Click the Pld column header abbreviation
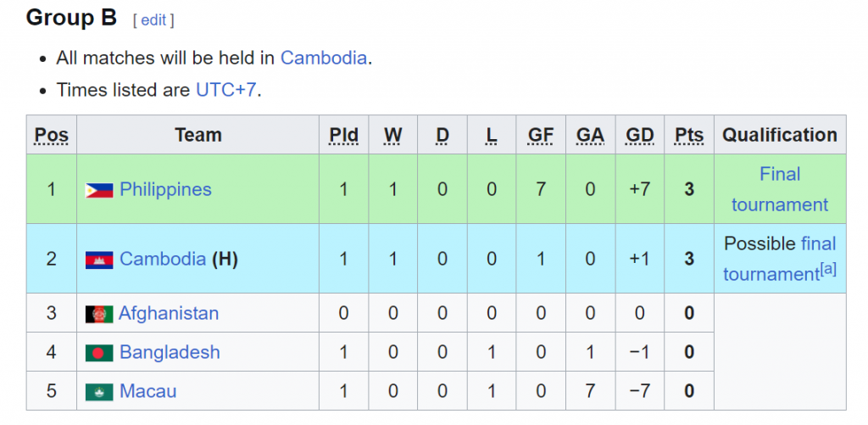The width and height of the screenshot is (868, 425). click(344, 135)
